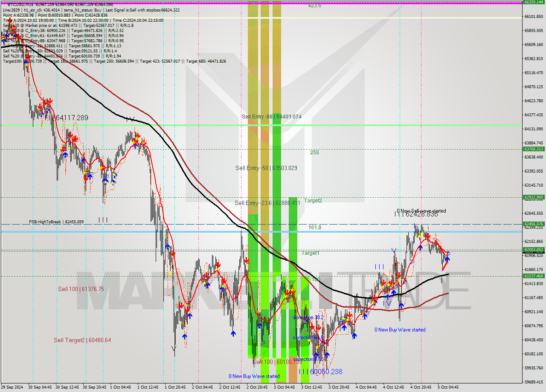Click the 250 Fibonacci level label
This screenshot has height=392, width=546.
pyautogui.click(x=314, y=152)
